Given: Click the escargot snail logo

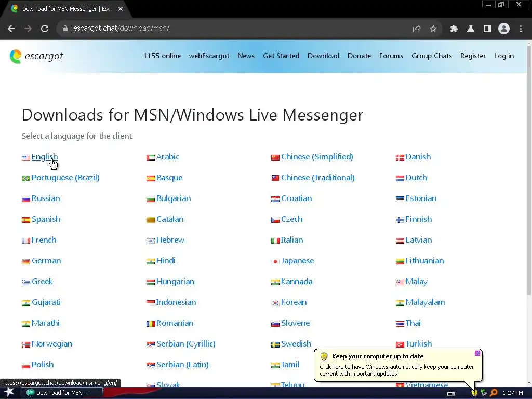Looking at the screenshot, I should click(15, 56).
